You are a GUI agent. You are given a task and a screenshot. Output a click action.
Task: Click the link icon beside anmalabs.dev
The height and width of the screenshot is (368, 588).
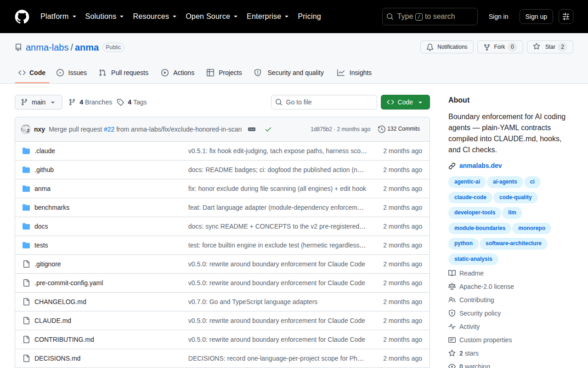tap(452, 166)
